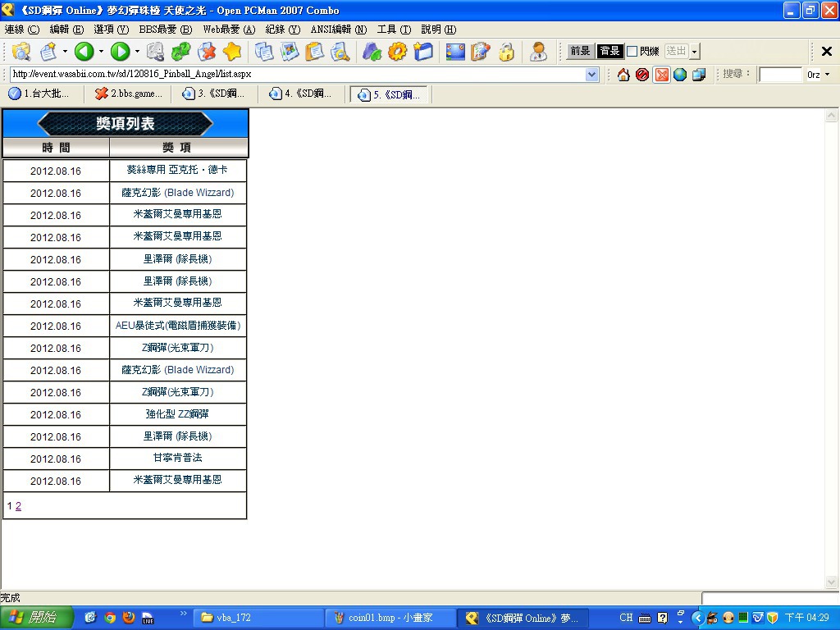The height and width of the screenshot is (630, 840).
Task: Launch Chrome from quick launch
Action: click(110, 618)
